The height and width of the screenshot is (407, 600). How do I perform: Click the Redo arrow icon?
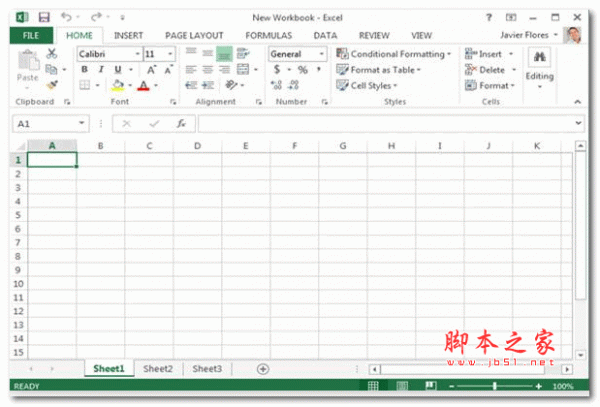point(96,17)
